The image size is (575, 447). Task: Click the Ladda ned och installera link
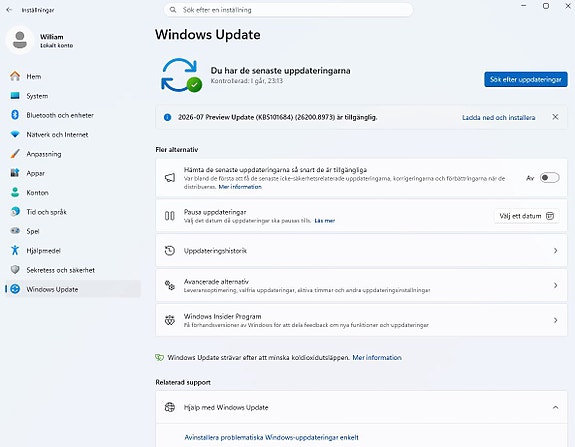pos(498,117)
